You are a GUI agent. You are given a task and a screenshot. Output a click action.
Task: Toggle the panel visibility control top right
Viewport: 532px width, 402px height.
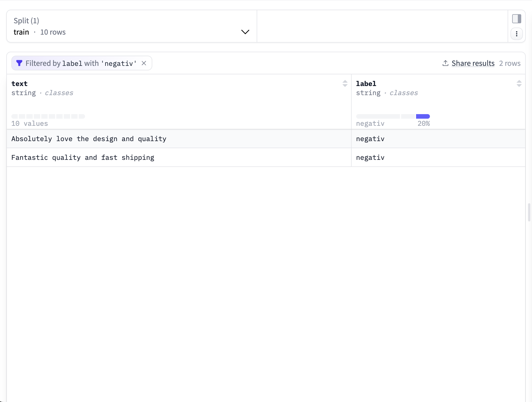coord(517,18)
